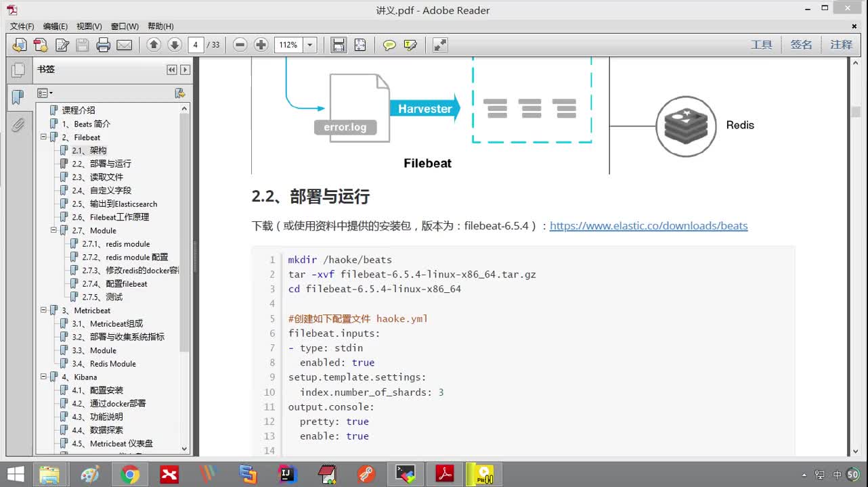Collapse the '4、Kibana' bookmark node
The width and height of the screenshot is (868, 487).
click(43, 377)
